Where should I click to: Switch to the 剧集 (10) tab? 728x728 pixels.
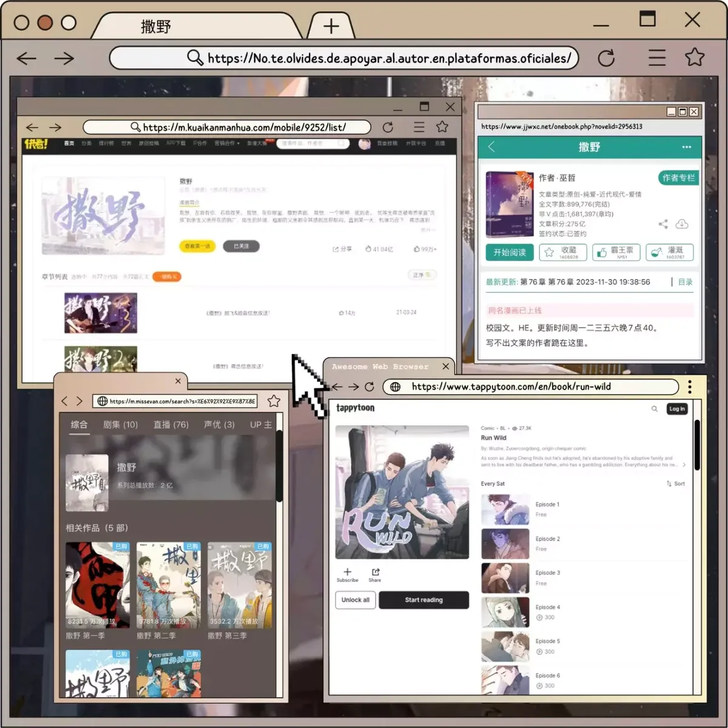pos(120,424)
